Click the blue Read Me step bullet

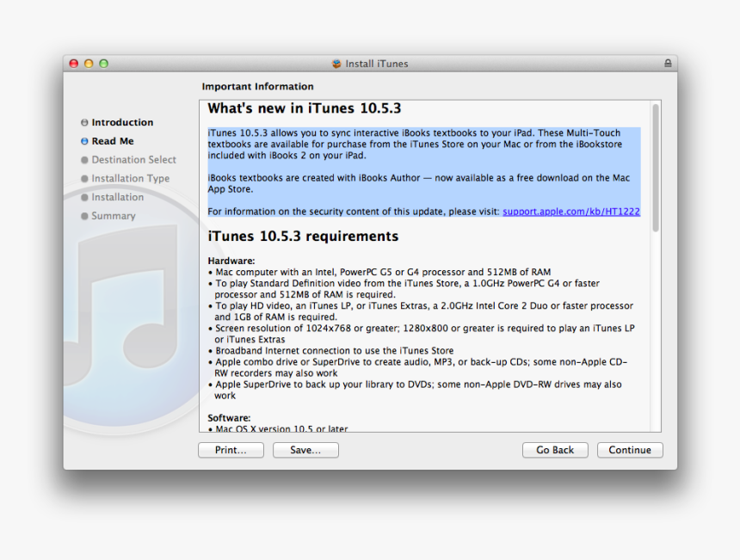pos(84,141)
